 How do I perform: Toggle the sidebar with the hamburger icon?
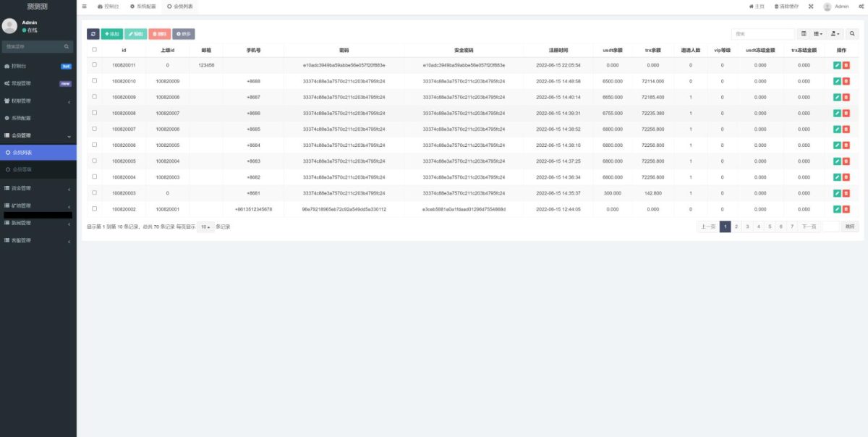pyautogui.click(x=85, y=7)
